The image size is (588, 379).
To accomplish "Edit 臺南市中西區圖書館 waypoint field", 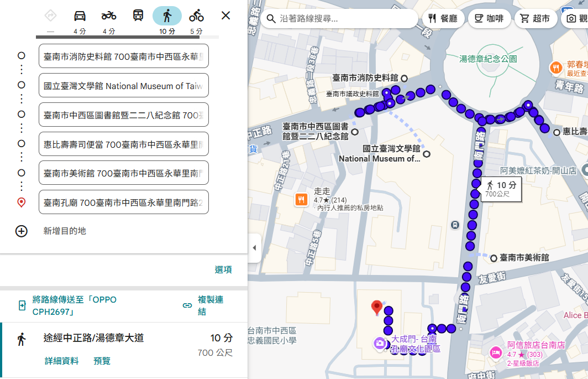I will 123,115.
